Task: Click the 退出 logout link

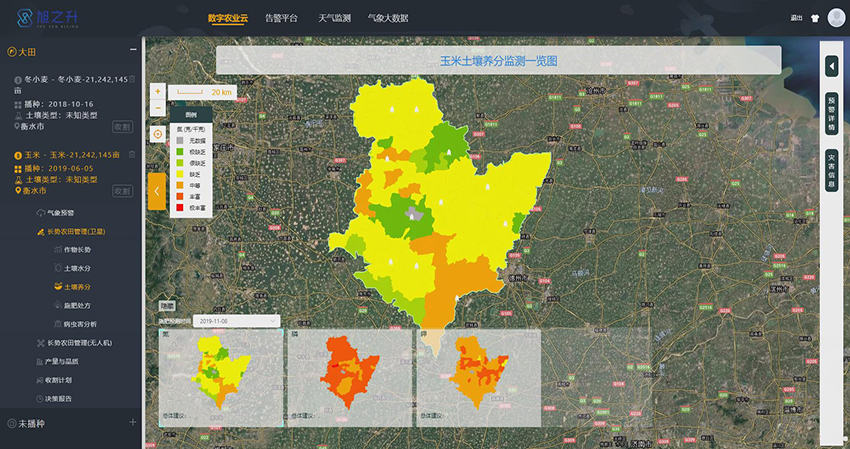Action: (x=796, y=18)
